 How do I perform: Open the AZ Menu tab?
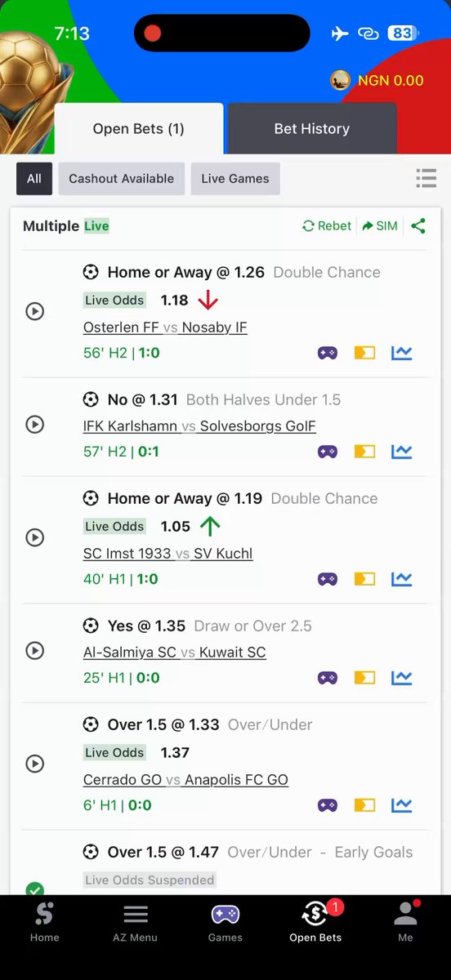(135, 924)
